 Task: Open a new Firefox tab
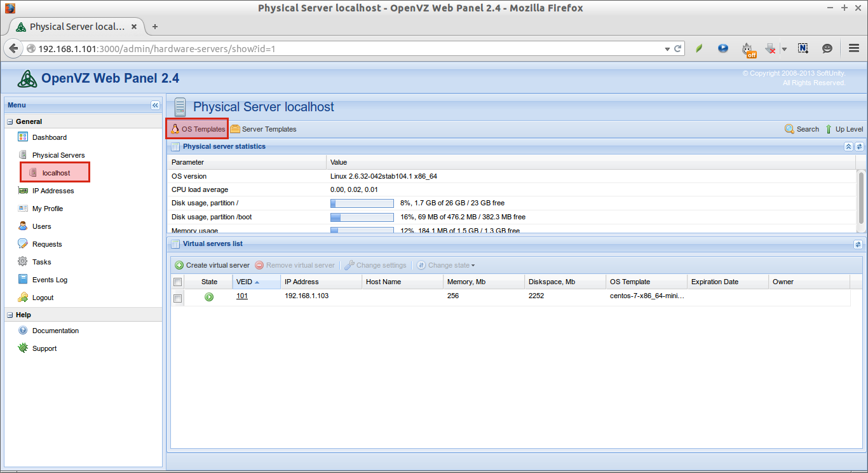point(155,27)
